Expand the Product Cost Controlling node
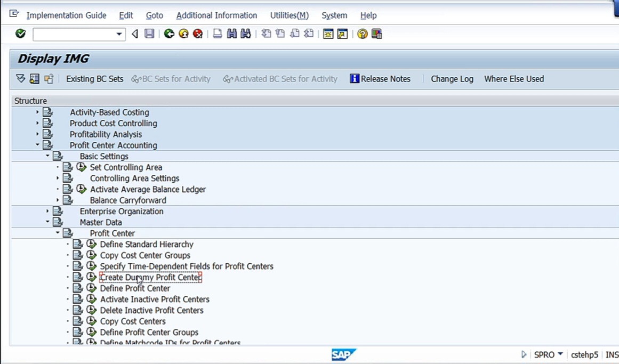 point(37,123)
